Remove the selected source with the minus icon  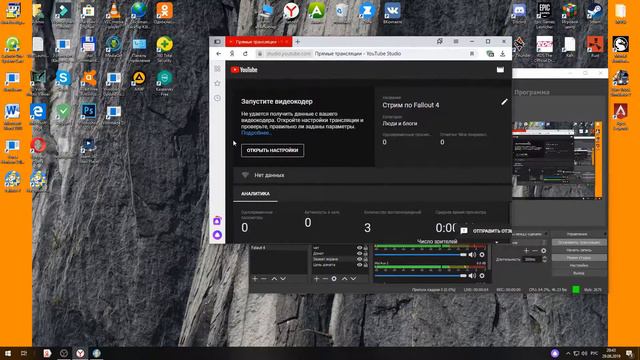325,279
